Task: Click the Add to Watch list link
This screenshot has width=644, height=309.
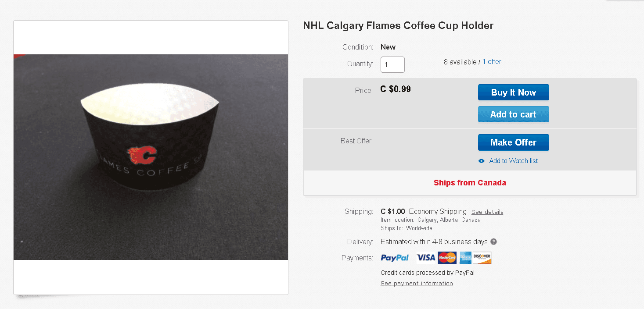Action: click(513, 161)
